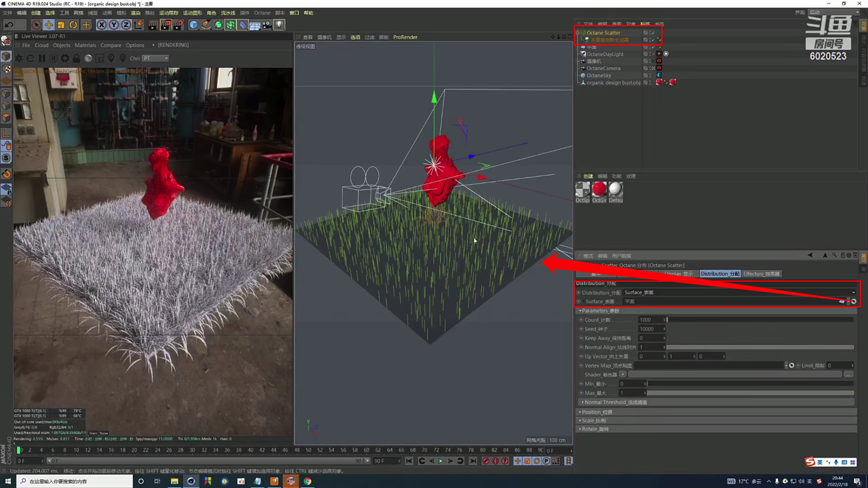Open the Octane menu in the main menu bar
The image size is (868, 488).
click(262, 13)
